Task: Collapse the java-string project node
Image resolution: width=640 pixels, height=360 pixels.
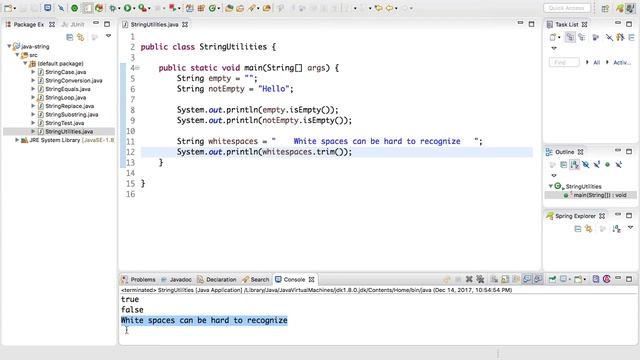Action: (9, 46)
